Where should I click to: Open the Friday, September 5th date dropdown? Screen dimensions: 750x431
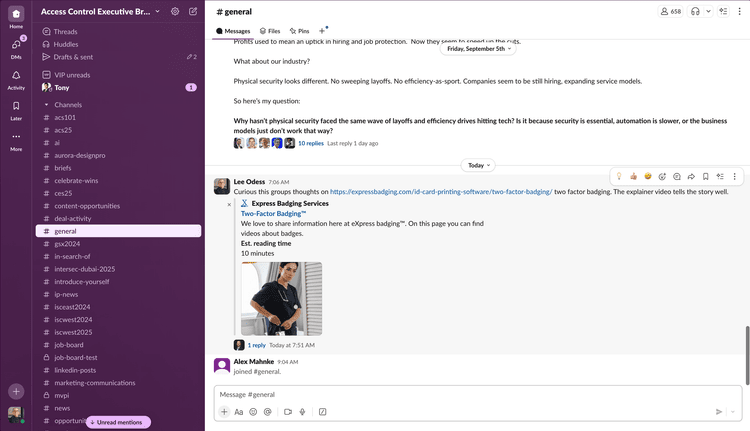[x=478, y=49]
